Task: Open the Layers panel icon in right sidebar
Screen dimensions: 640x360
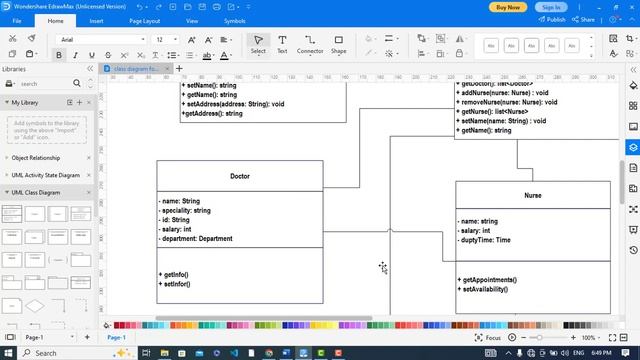Action: pos(633,147)
